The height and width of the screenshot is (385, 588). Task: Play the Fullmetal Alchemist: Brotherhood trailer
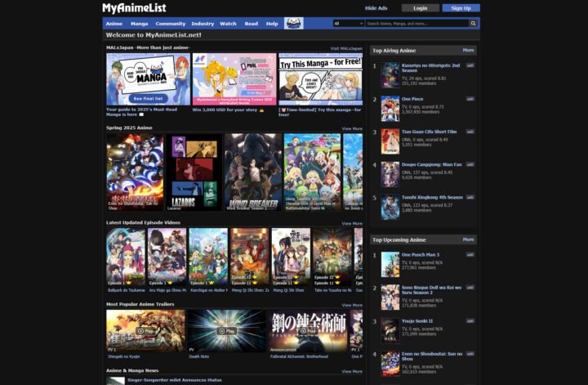pyautogui.click(x=308, y=331)
